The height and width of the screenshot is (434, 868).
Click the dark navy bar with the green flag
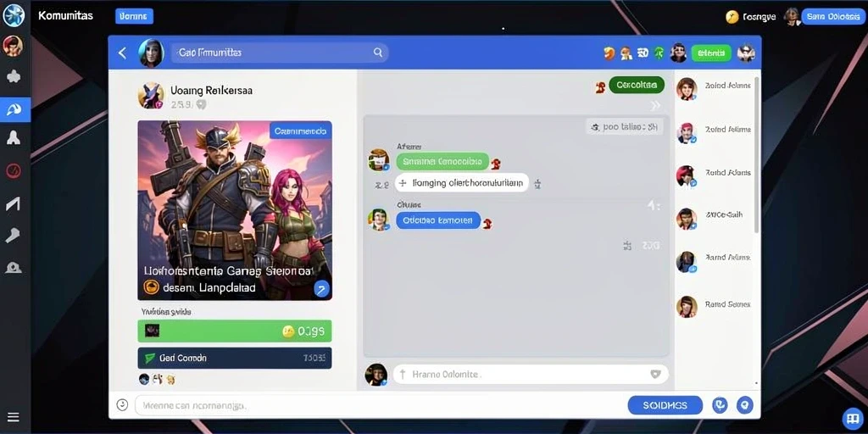(235, 359)
